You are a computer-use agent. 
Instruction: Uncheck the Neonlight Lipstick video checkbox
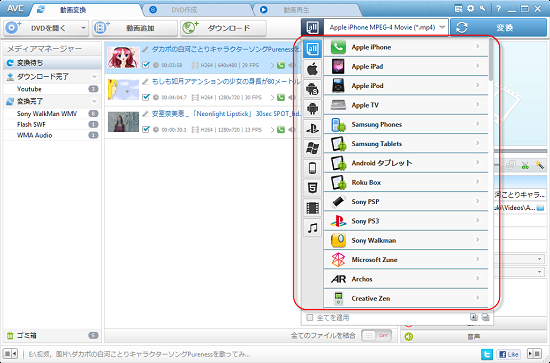[x=146, y=129]
